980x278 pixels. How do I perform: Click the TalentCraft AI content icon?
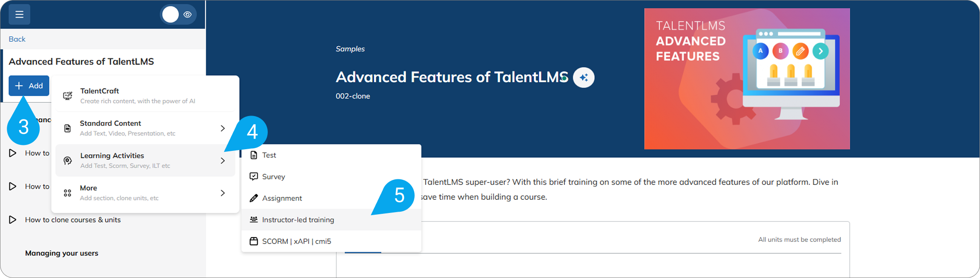pos(68,96)
